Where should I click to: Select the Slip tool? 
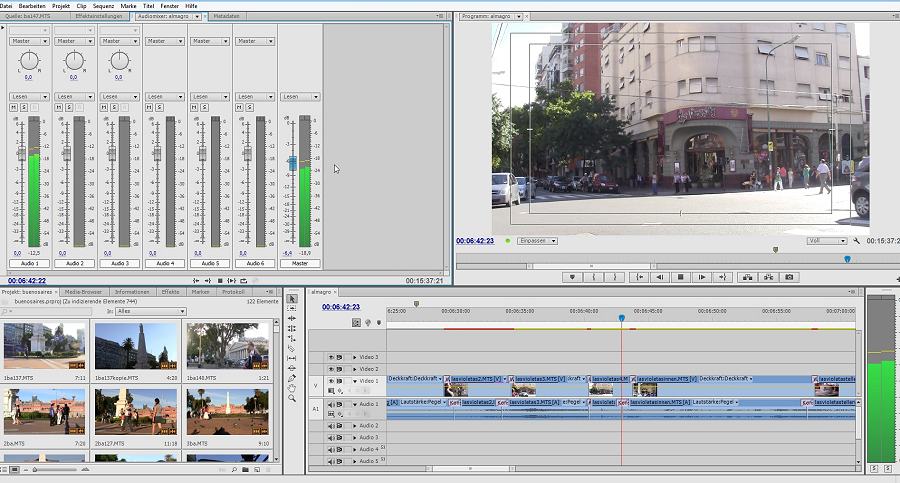292,358
